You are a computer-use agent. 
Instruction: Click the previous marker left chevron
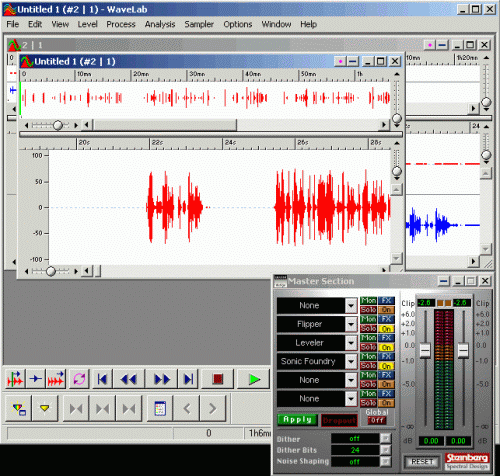(x=187, y=408)
